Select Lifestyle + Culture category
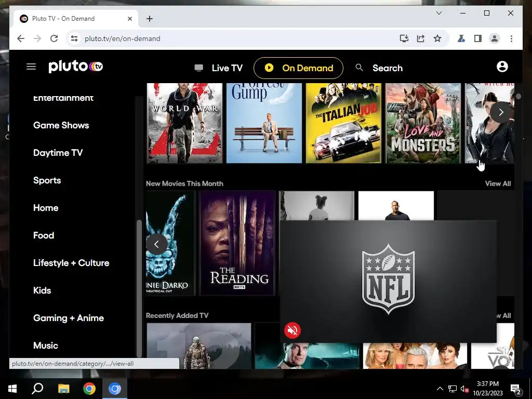Viewport: 532px width, 399px height. [x=71, y=263]
